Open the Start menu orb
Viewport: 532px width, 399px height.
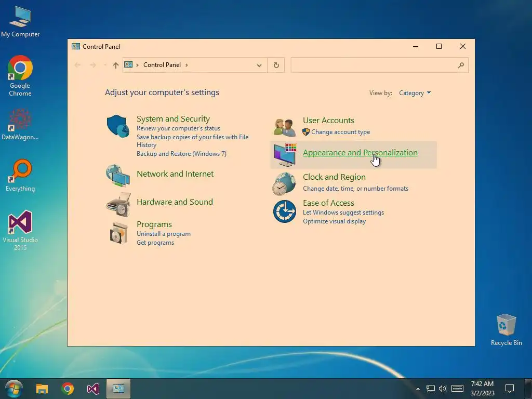coord(14,389)
